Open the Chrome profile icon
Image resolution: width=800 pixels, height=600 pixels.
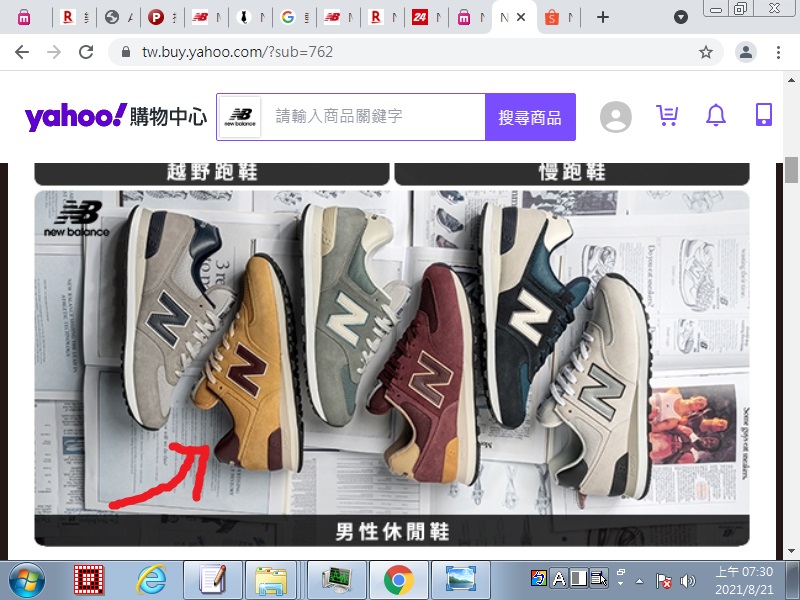pos(745,52)
